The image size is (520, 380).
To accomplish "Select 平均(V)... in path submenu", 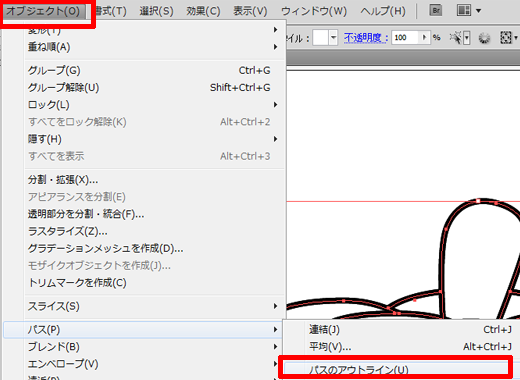I will 402,347.
